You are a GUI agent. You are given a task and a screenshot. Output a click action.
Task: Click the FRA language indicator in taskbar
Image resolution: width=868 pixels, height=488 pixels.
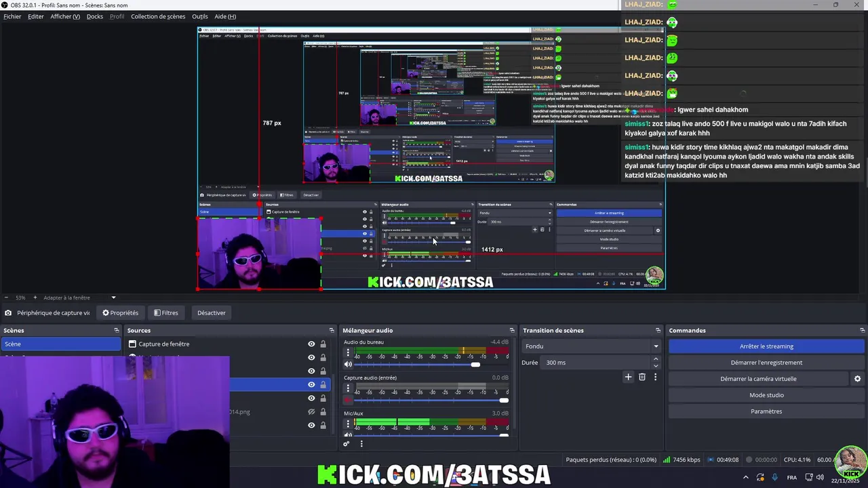792,477
